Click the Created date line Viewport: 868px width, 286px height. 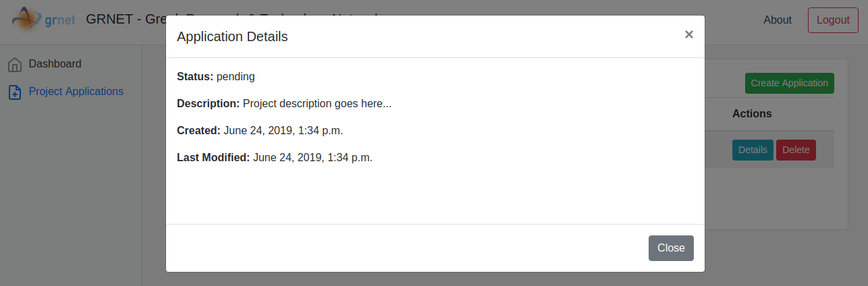click(260, 131)
